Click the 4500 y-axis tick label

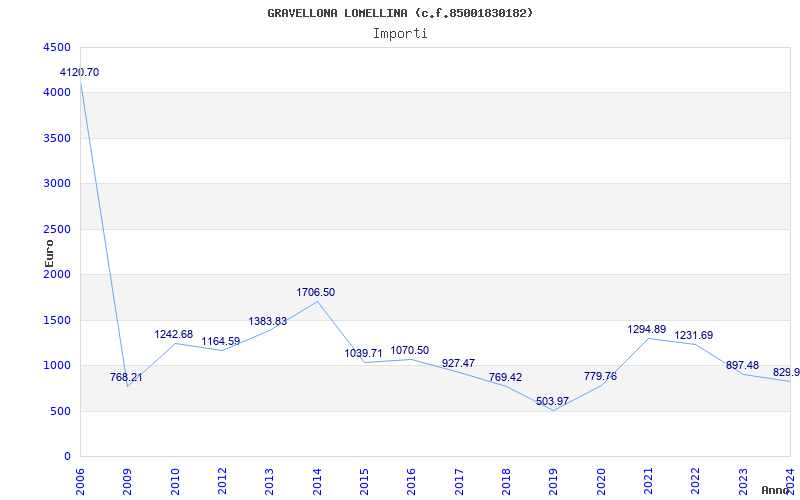(58, 47)
